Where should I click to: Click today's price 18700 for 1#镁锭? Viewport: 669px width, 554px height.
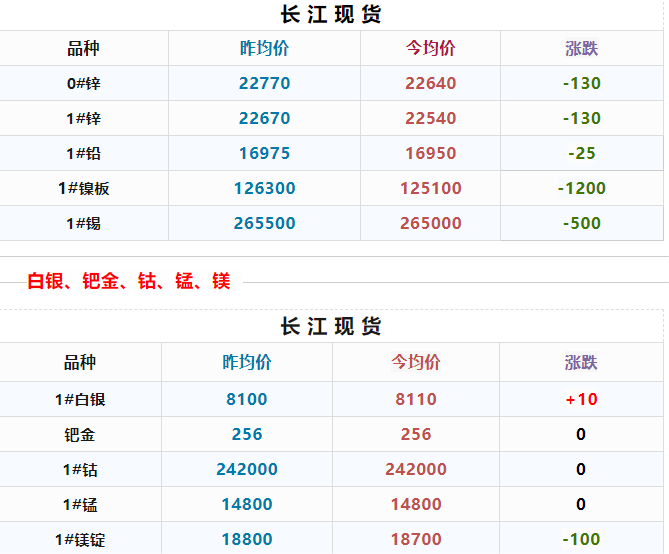click(x=415, y=540)
